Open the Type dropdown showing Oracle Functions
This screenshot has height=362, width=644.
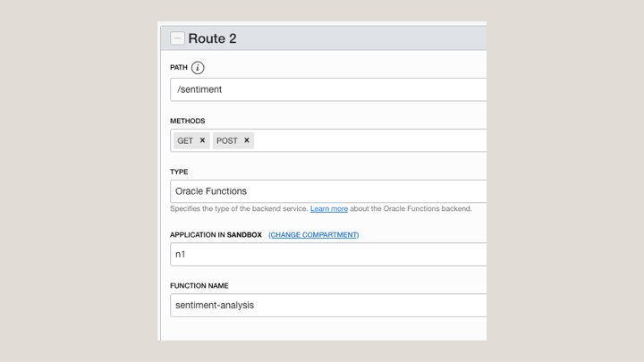tap(327, 191)
